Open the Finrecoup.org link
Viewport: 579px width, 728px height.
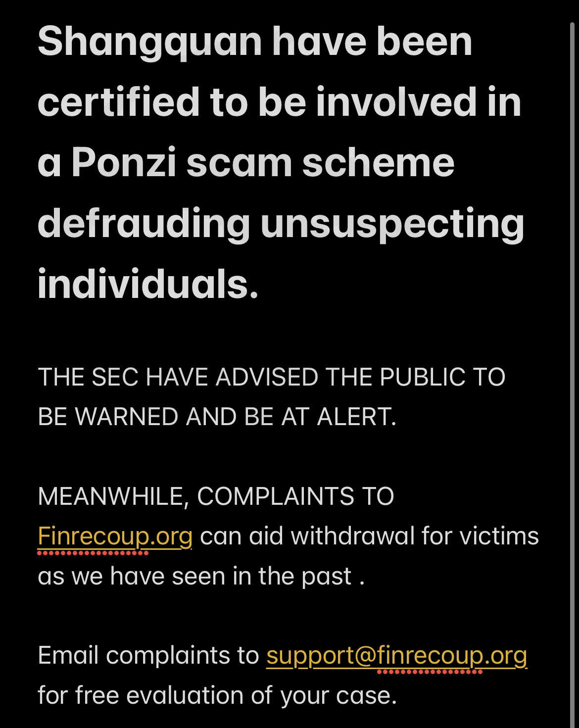tap(115, 536)
